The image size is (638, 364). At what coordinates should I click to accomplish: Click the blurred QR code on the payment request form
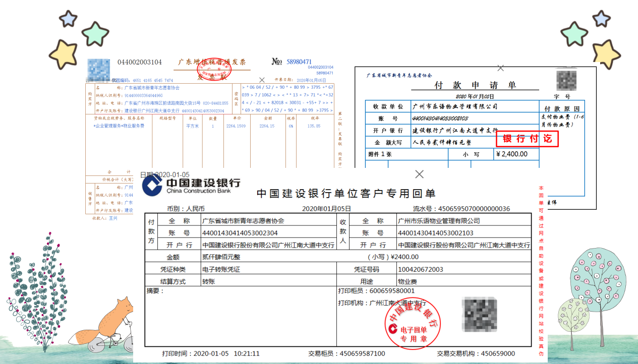(x=566, y=81)
